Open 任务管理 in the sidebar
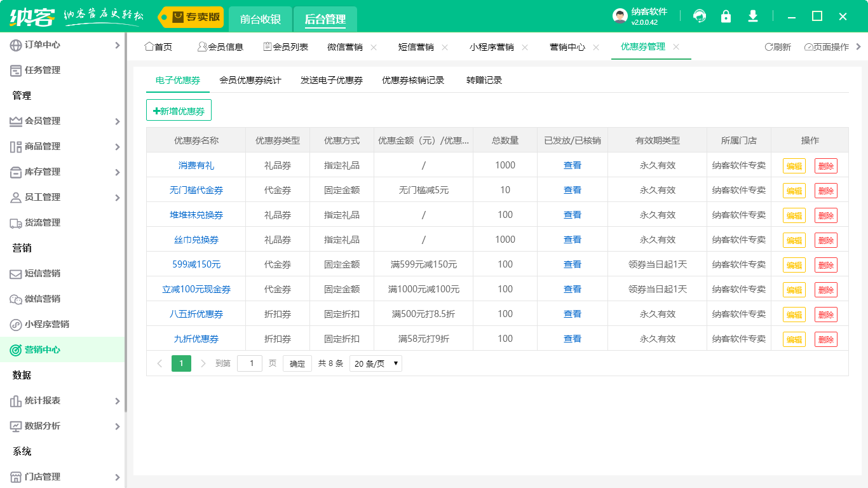The width and height of the screenshot is (868, 488). coord(43,70)
